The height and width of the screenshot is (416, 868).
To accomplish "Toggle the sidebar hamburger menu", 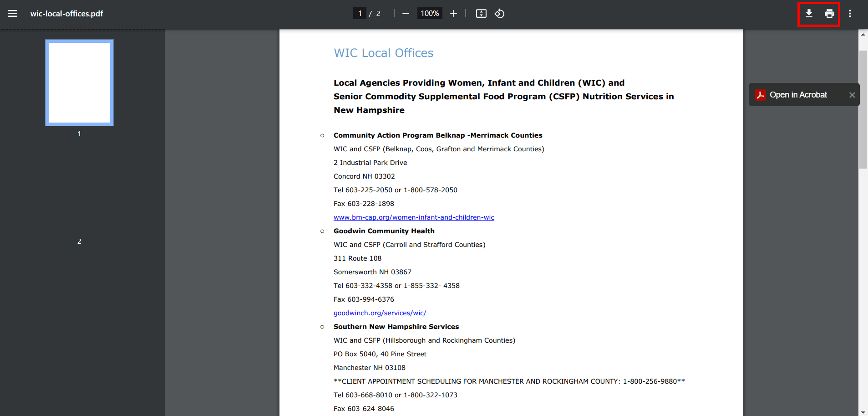I will (x=13, y=14).
